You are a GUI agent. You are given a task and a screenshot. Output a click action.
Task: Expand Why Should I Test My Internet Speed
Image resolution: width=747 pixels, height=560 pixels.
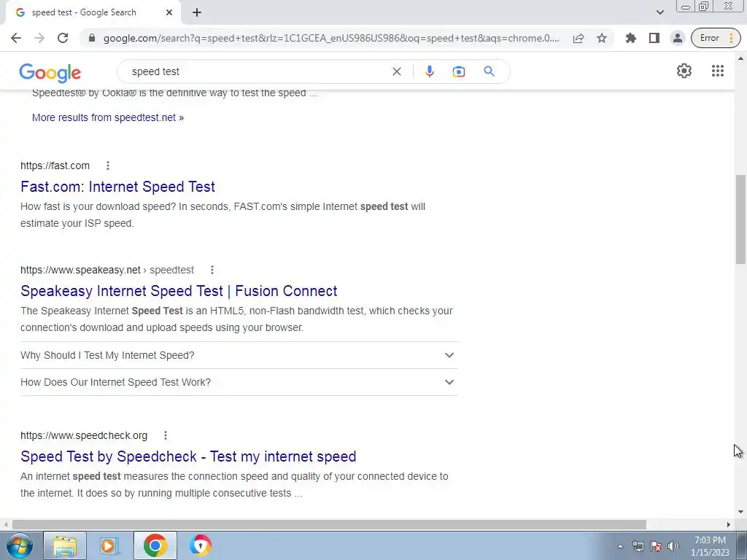click(x=239, y=355)
